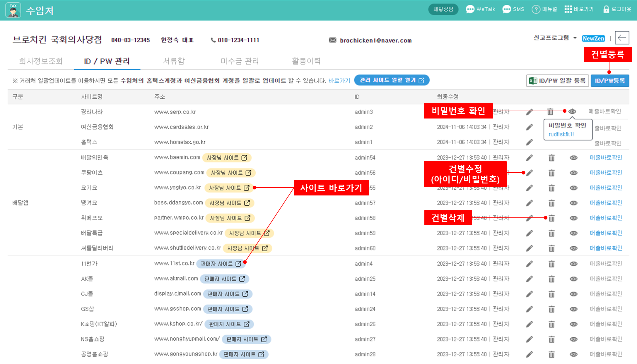Delete 쿠팡이츠 row trash icon
637x364 pixels.
[x=551, y=173]
